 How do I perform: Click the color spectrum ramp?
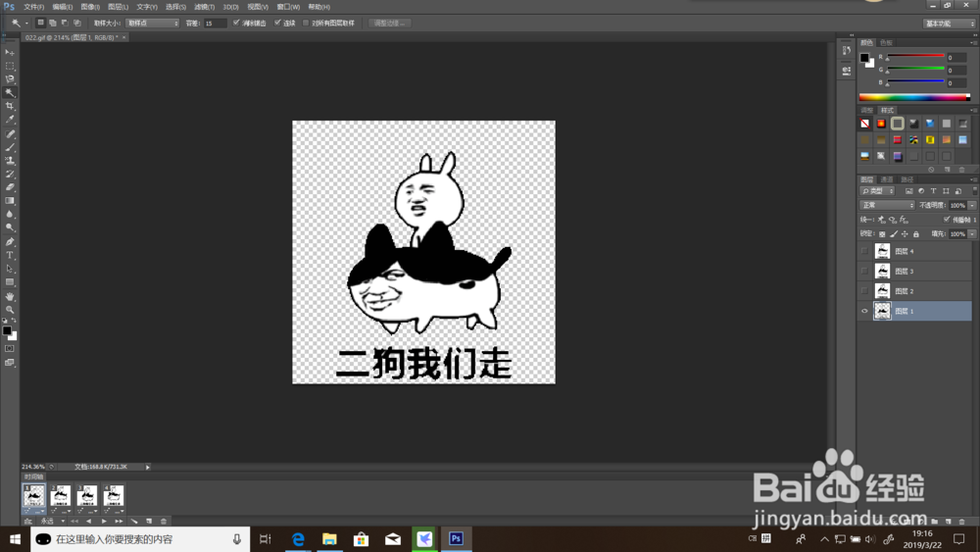(x=914, y=97)
